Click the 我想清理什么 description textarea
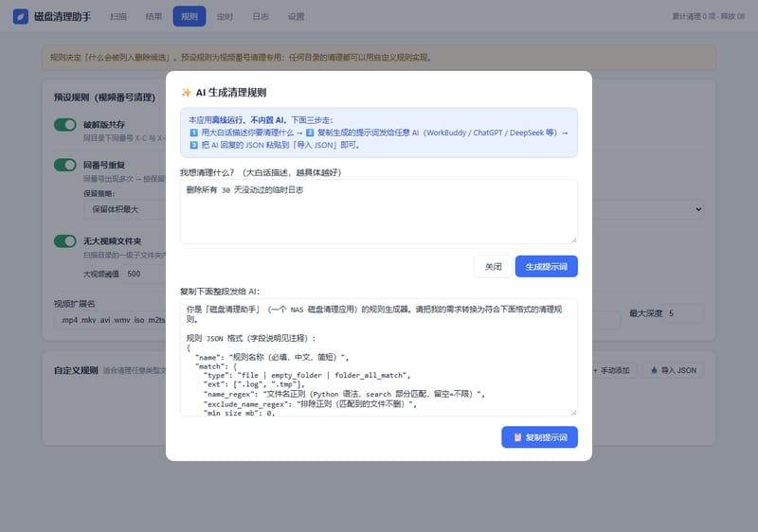The width and height of the screenshot is (758, 532). pyautogui.click(x=379, y=211)
